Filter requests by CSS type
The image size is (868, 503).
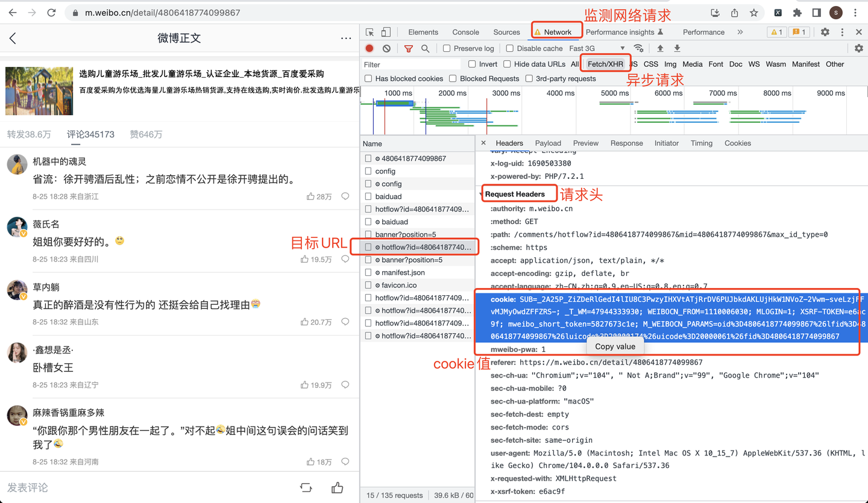point(650,64)
